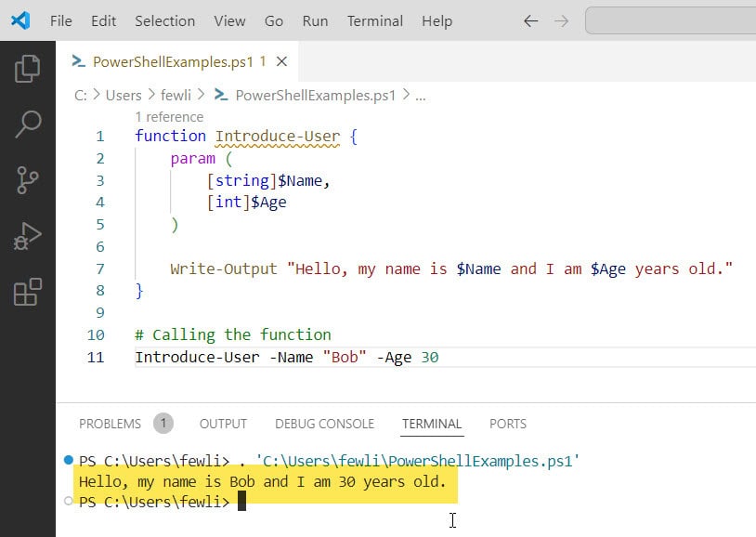This screenshot has width=756, height=537.
Task: Expand the fewli breadcrumb chevron
Action: (x=200, y=95)
